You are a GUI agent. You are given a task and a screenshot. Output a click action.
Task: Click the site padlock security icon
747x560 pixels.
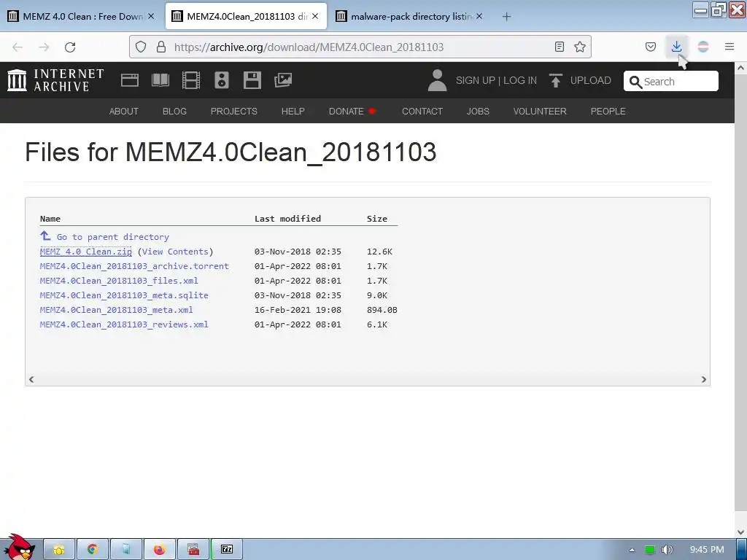161,47
